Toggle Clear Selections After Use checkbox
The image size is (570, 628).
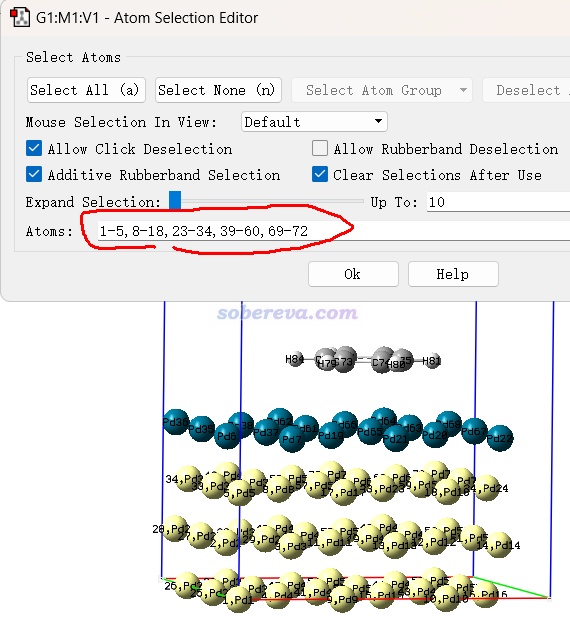tap(320, 175)
